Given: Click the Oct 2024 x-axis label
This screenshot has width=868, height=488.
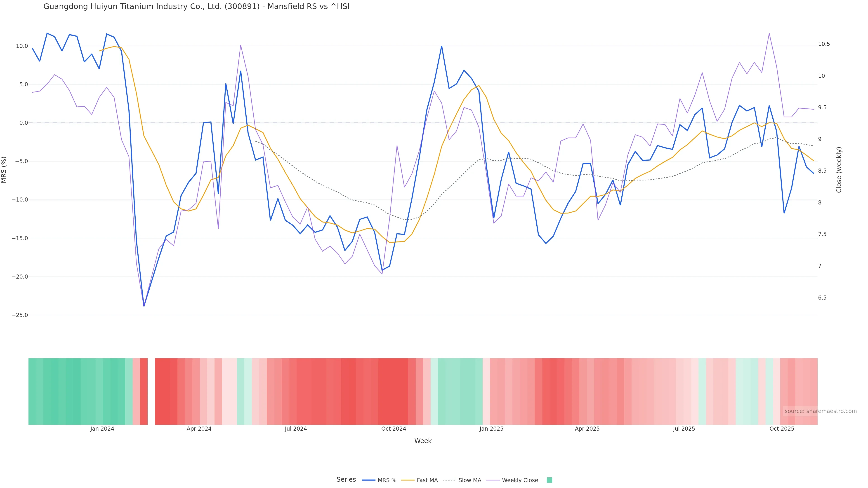Looking at the screenshot, I should [394, 429].
